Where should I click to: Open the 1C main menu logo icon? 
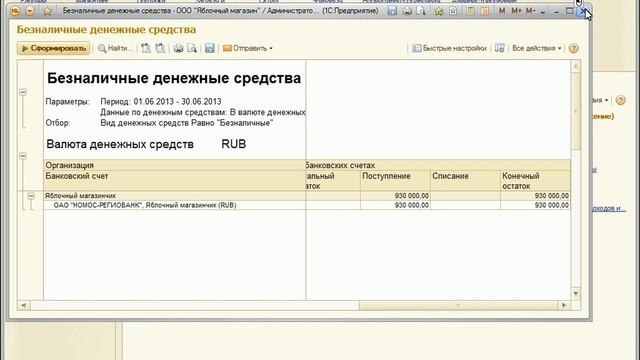(15, 11)
